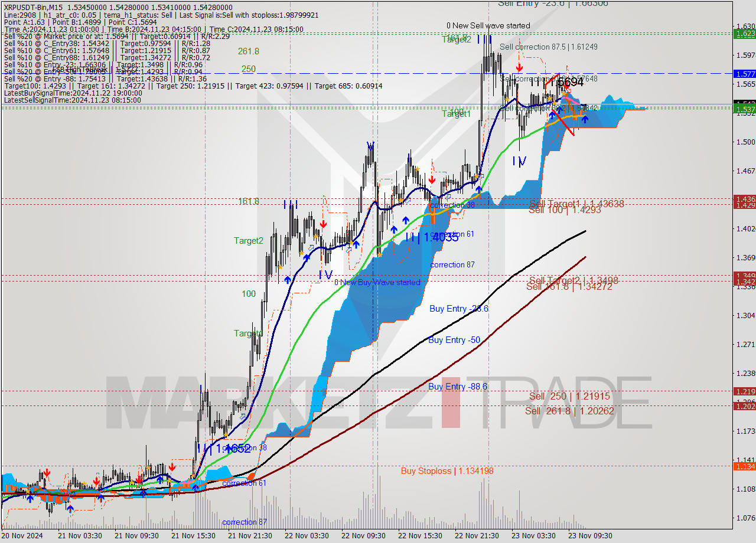Select the red 1.219 price tag
Viewport: 756px width, 543px height.
(x=744, y=391)
